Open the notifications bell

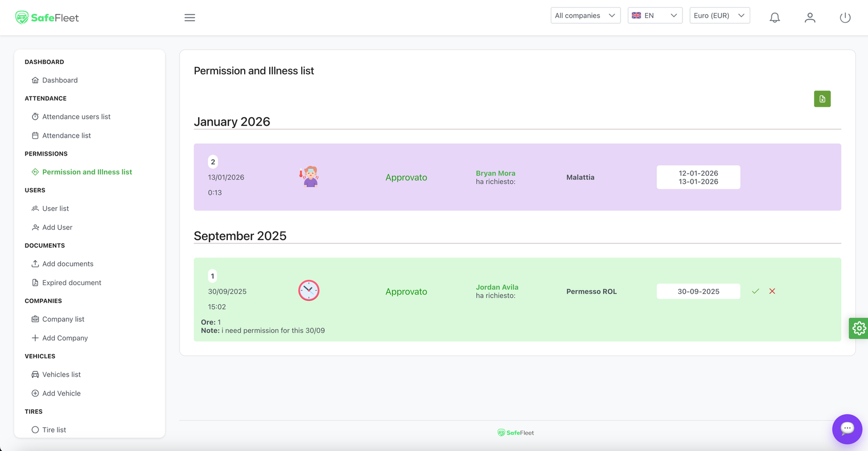point(775,18)
